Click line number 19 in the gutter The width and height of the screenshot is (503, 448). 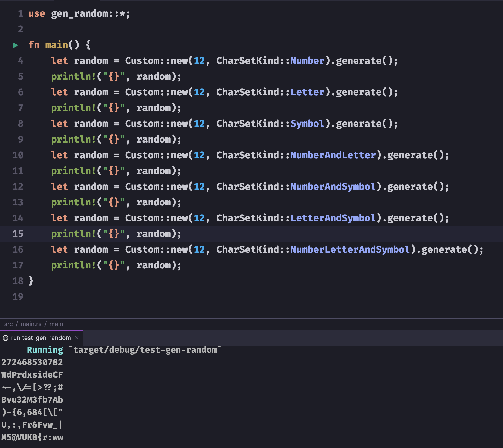click(18, 297)
